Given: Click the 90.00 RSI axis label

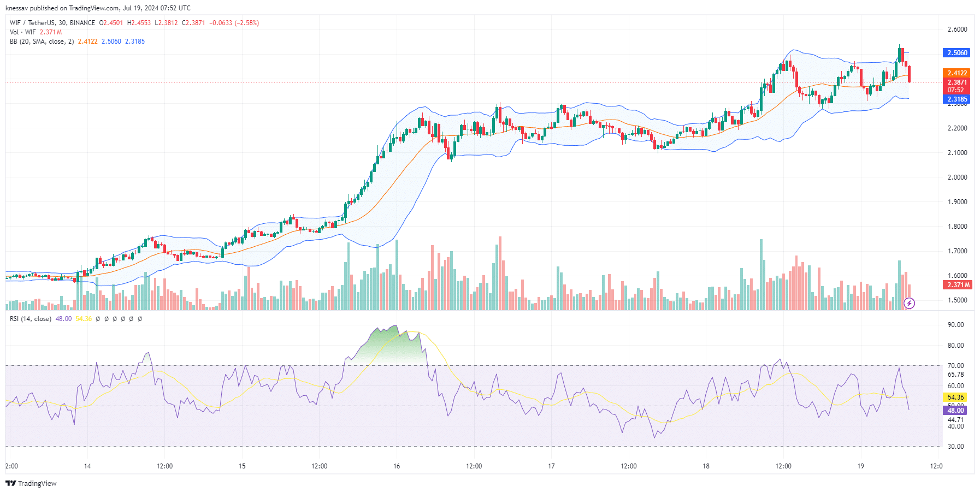Looking at the screenshot, I should point(955,325).
